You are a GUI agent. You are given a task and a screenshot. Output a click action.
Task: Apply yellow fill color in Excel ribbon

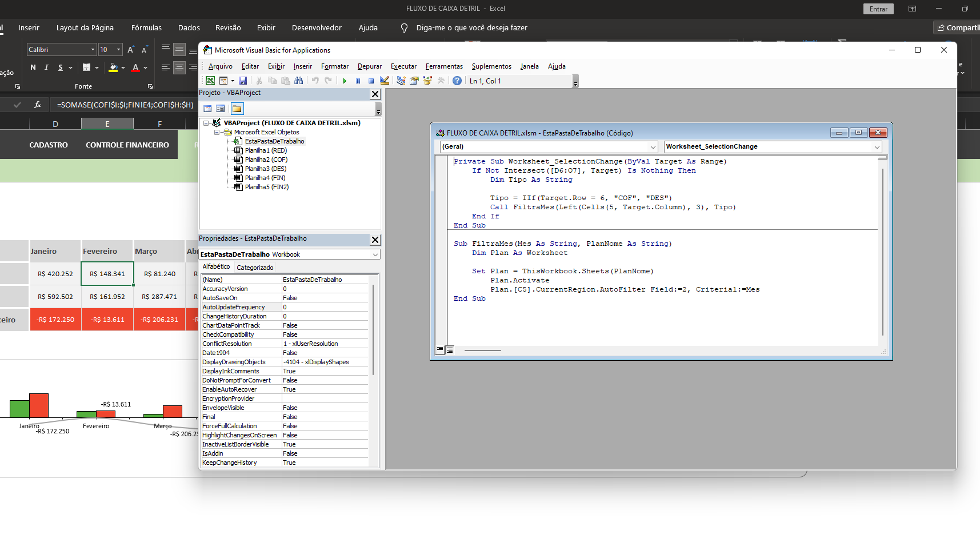coord(113,67)
